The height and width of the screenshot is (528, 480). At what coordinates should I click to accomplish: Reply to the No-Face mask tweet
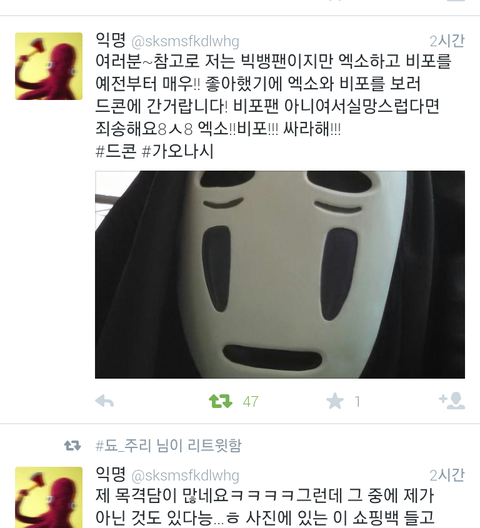(x=104, y=401)
